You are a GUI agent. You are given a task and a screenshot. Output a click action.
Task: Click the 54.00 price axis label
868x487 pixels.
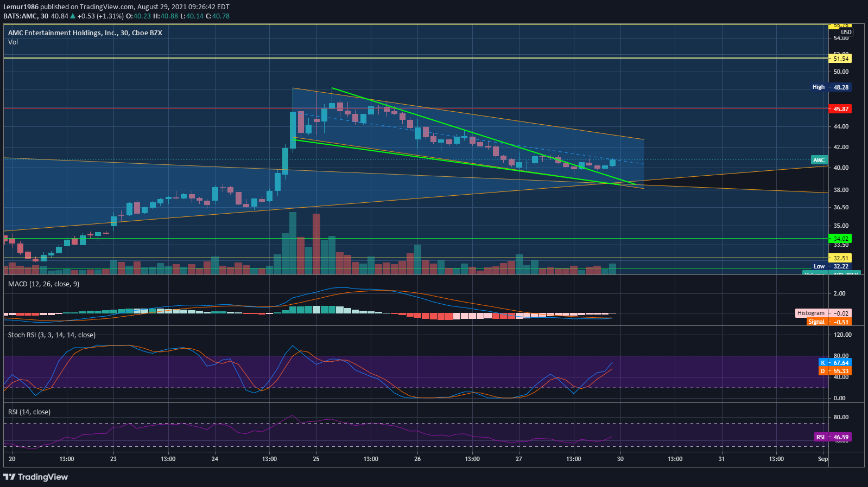tap(841, 39)
